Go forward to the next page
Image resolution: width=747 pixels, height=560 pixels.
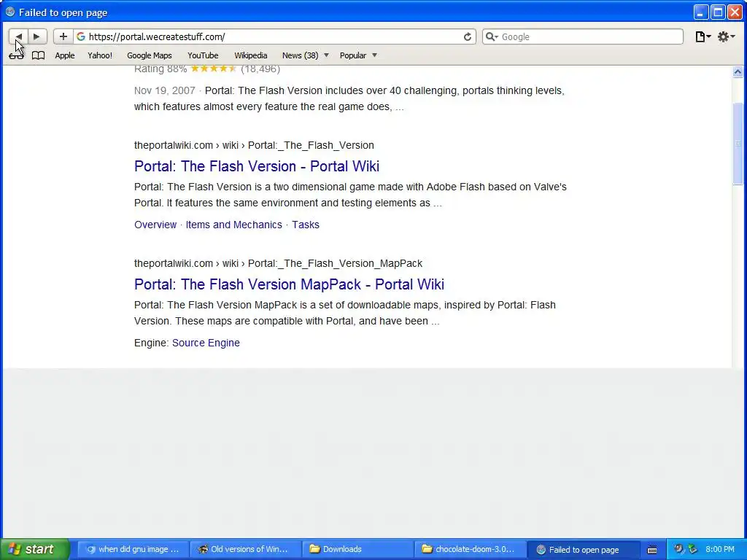pos(37,36)
